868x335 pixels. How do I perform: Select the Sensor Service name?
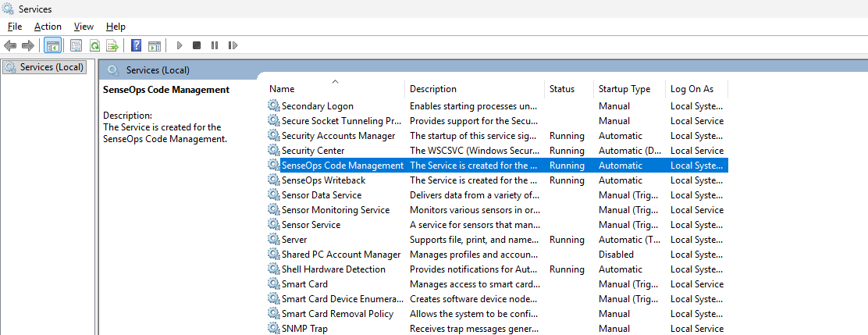[x=311, y=225]
